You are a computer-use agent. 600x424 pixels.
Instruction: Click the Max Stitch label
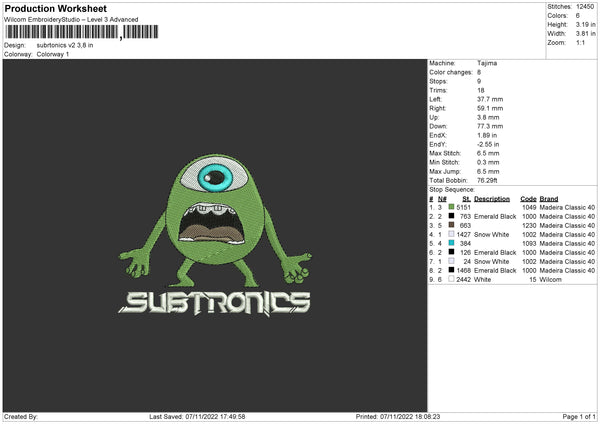coord(445,153)
